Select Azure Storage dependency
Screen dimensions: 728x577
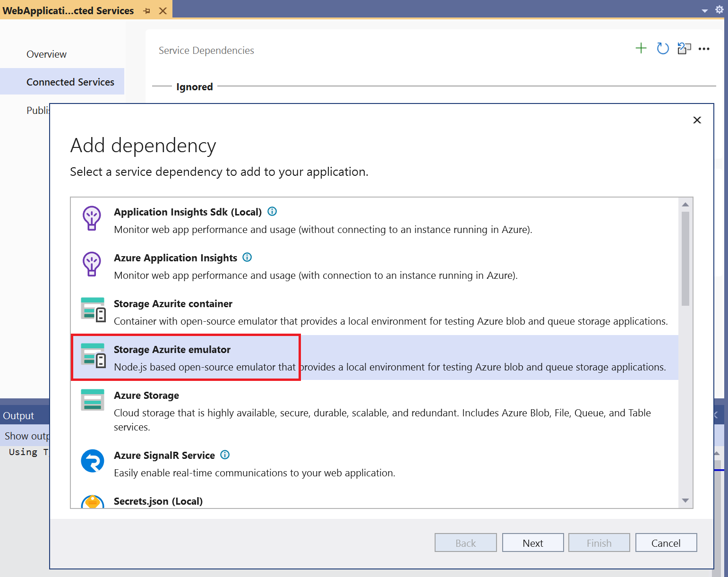pyautogui.click(x=375, y=410)
